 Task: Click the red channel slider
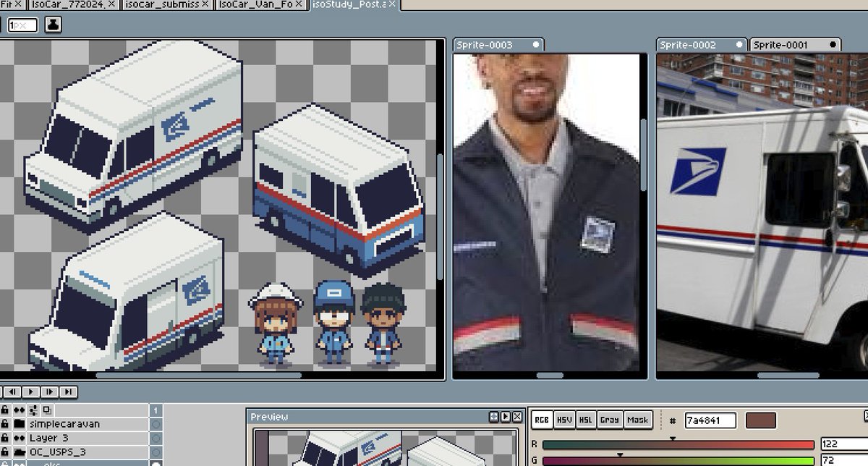click(x=678, y=444)
